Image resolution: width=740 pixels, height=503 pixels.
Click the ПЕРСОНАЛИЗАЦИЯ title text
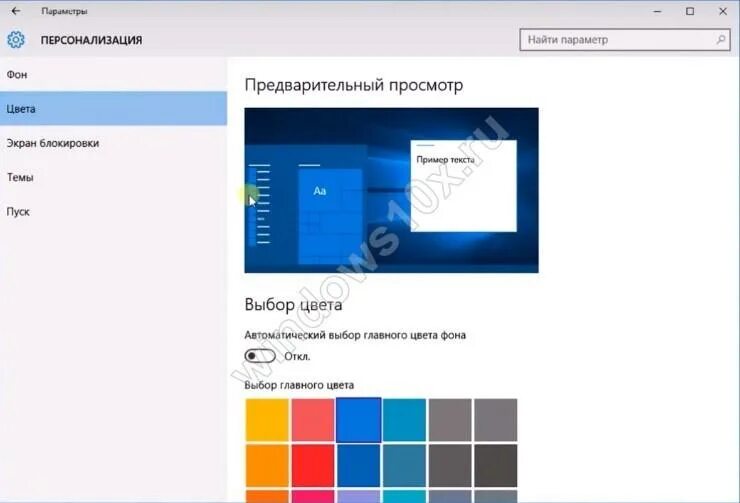tap(91, 40)
